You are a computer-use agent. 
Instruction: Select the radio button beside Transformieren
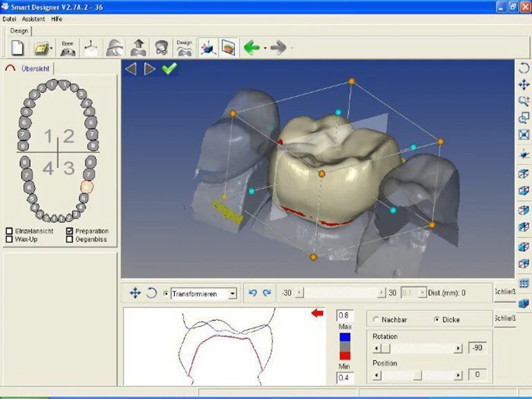tap(166, 293)
